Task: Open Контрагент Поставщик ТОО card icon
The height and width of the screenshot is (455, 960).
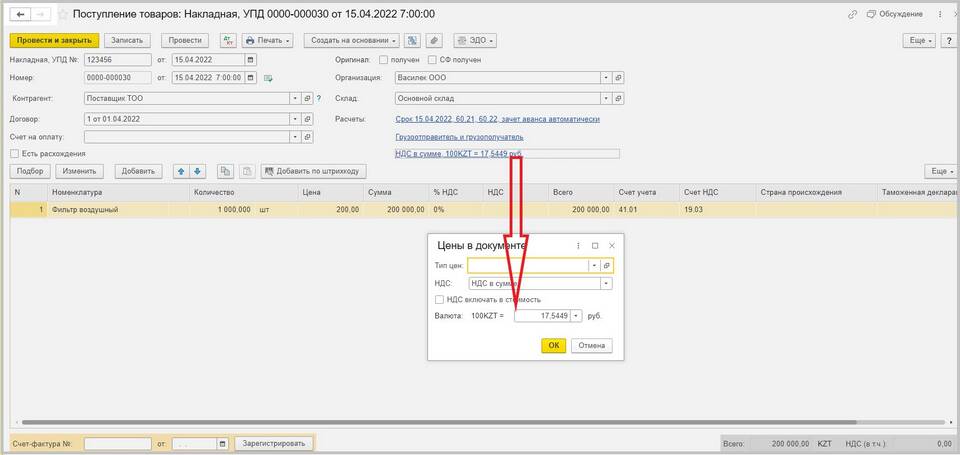Action: click(x=307, y=98)
